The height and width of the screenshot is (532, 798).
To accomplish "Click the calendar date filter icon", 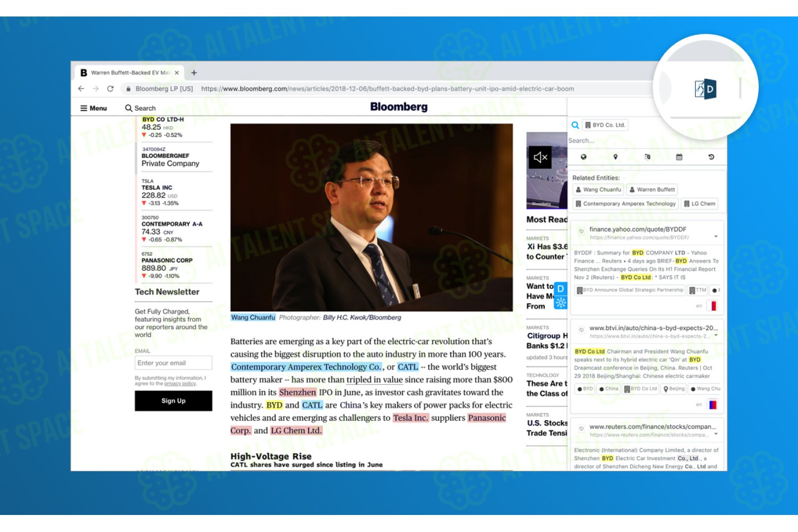I will 679,157.
